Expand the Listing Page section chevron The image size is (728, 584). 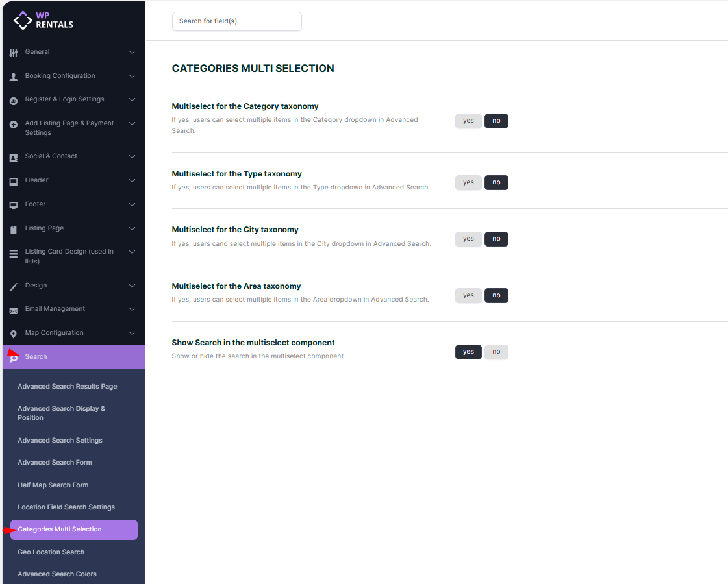point(132,228)
